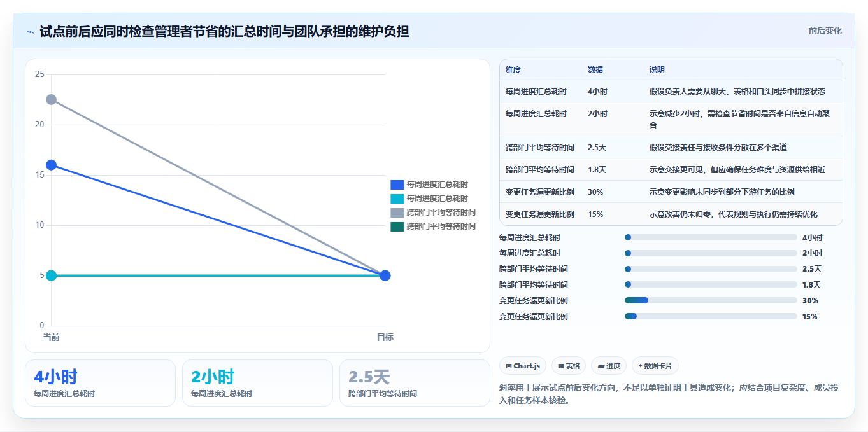Viewport: 868px width, 432px height.
Task: Click the progress bar for 2.5天
Action: click(x=711, y=269)
